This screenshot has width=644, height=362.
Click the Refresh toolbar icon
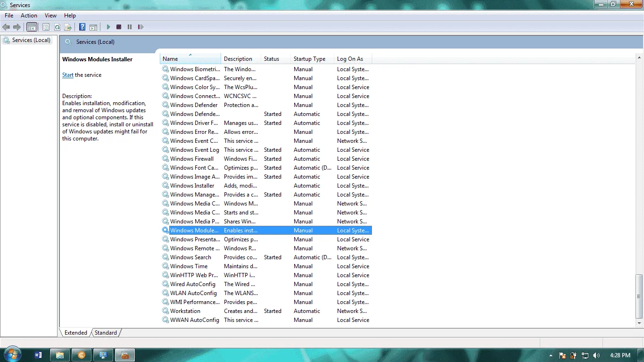(x=57, y=27)
